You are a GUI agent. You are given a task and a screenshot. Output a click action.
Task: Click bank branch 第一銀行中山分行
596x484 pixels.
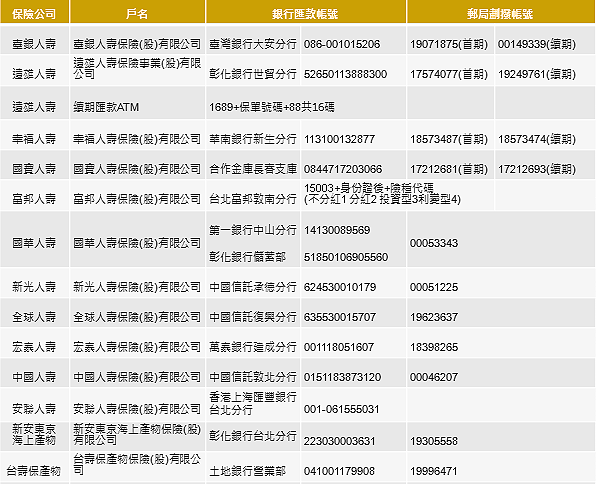click(253, 230)
